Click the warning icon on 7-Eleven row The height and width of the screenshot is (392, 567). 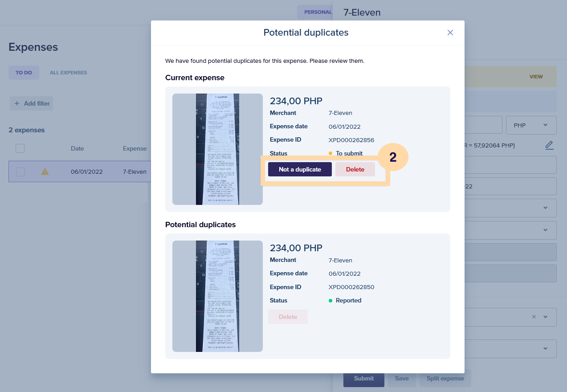[x=45, y=171]
